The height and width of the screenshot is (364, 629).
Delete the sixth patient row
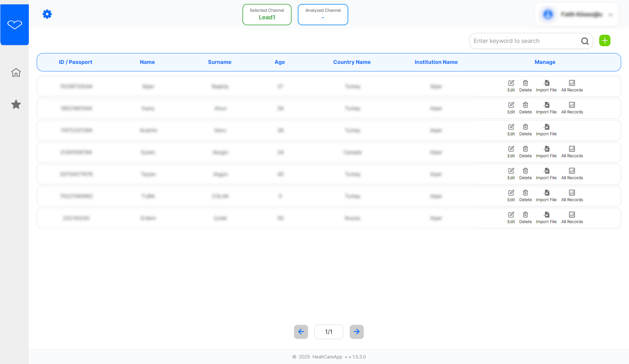coord(525,196)
